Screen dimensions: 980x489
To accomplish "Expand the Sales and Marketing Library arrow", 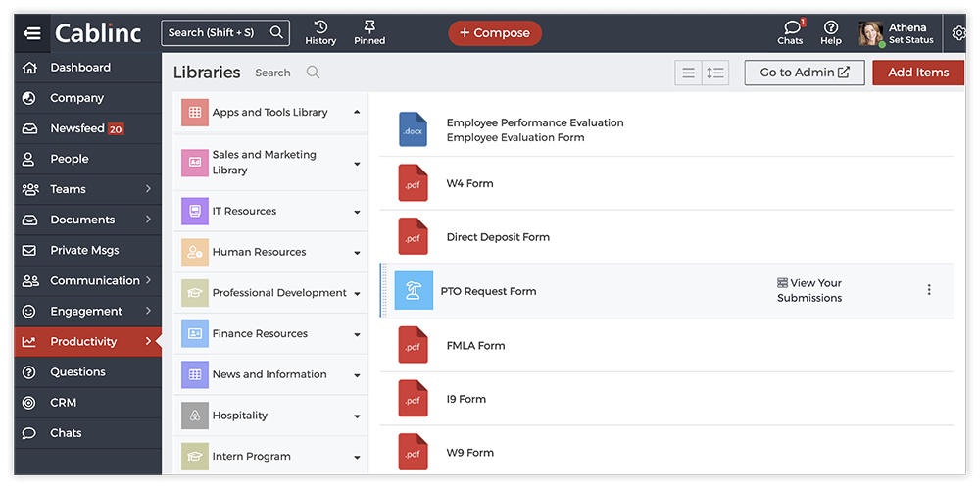I will (357, 164).
